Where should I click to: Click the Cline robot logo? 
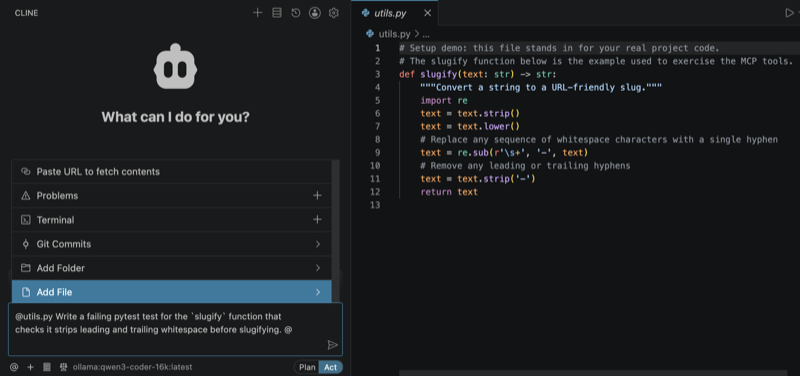[175, 66]
